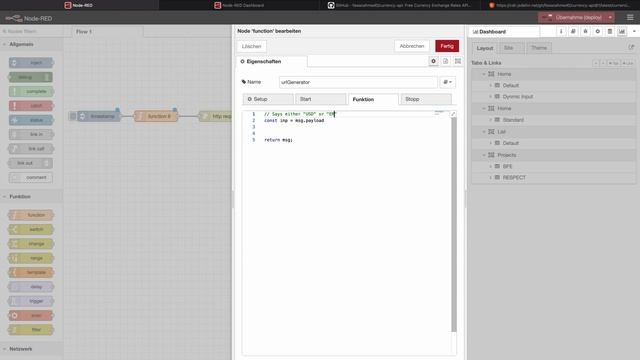The image size is (640, 360).
Task: Collapse the Allgemein palette category
Action: point(31,44)
